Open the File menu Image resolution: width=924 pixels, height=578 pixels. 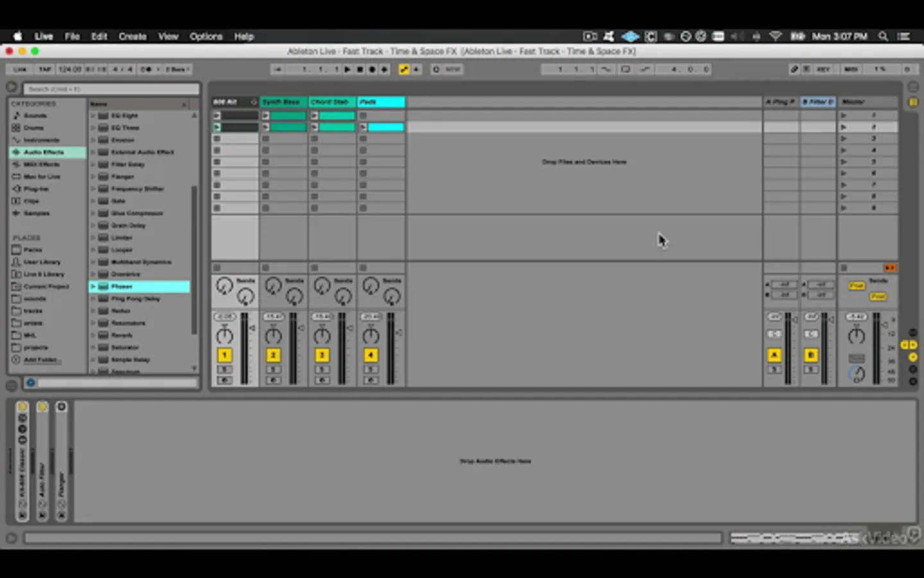pyautogui.click(x=72, y=37)
